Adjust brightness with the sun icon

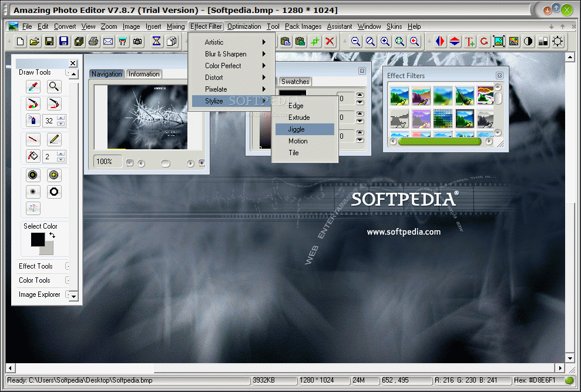(x=558, y=42)
